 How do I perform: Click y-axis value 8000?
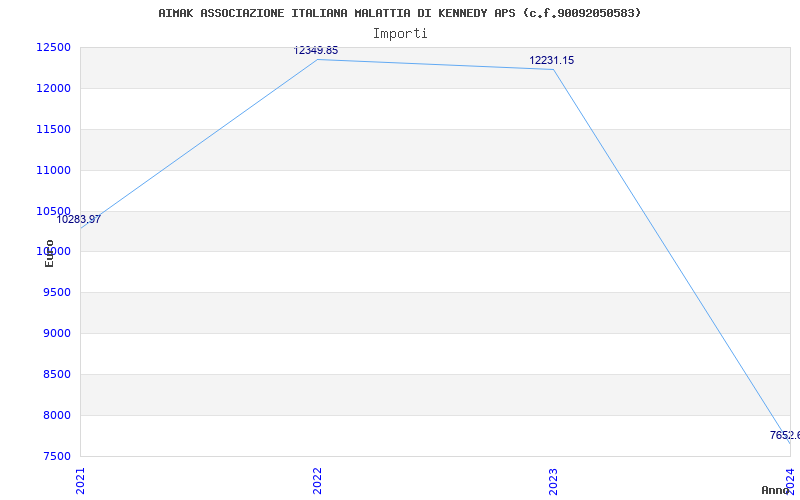(x=56, y=415)
